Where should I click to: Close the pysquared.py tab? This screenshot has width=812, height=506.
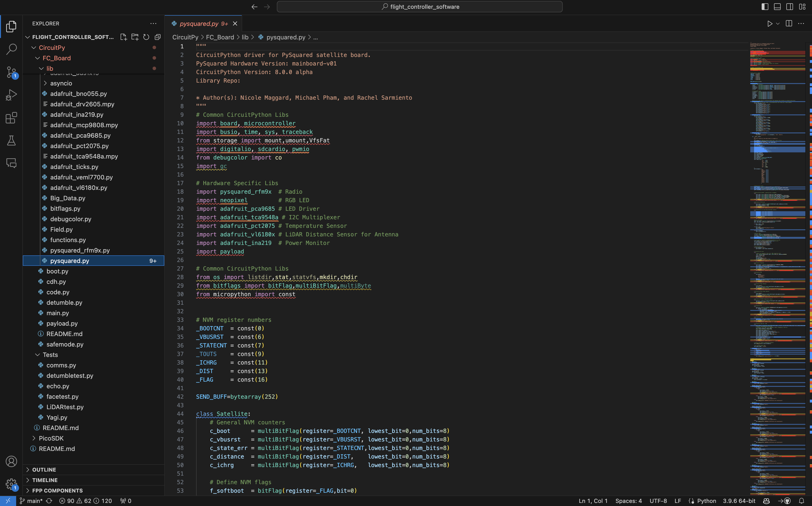point(235,23)
